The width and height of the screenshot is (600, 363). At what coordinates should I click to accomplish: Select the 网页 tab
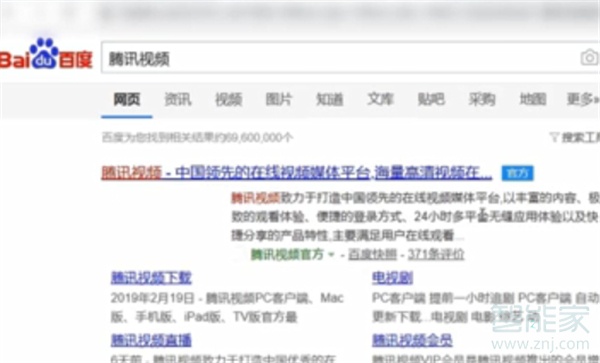pyautogui.click(x=127, y=99)
